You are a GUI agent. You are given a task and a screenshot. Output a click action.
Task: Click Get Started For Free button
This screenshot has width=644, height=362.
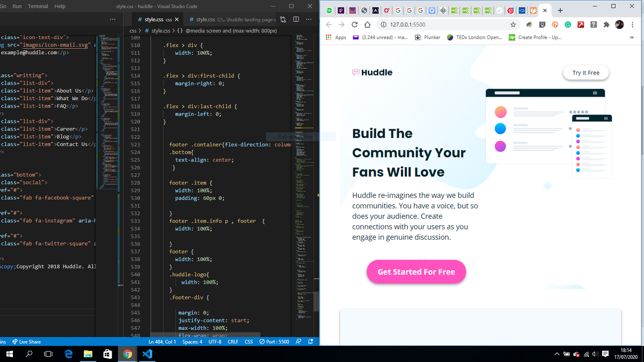(x=416, y=272)
